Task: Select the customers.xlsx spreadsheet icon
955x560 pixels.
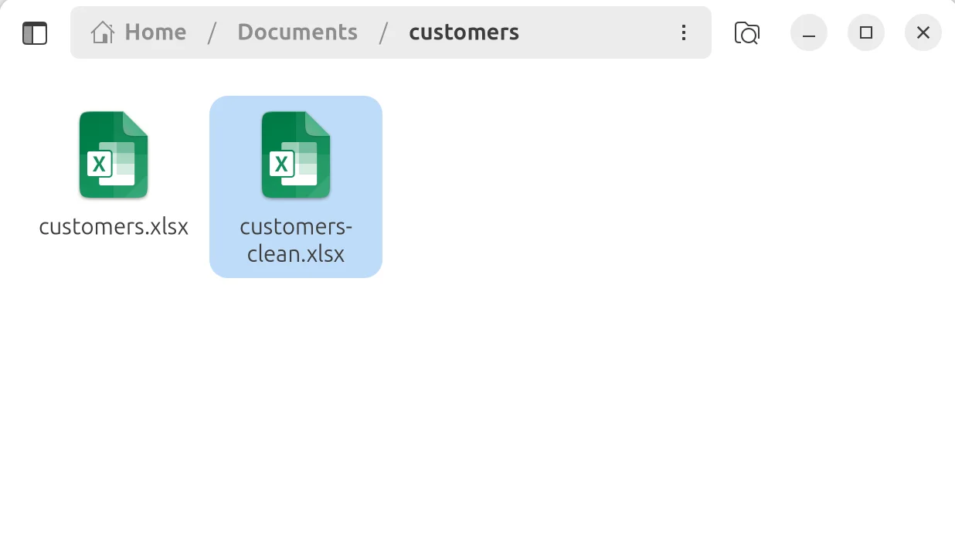Action: [114, 154]
